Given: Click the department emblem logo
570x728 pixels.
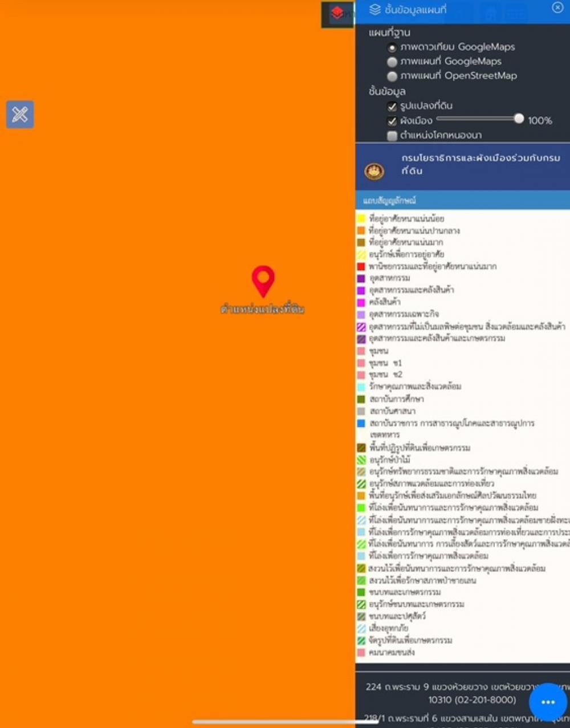Looking at the screenshot, I should coord(374,170).
